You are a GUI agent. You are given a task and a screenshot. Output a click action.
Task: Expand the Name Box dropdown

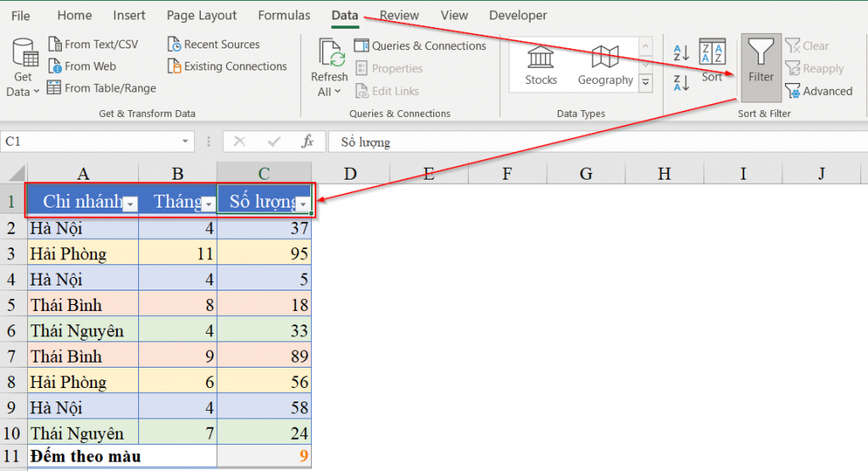click(x=186, y=141)
